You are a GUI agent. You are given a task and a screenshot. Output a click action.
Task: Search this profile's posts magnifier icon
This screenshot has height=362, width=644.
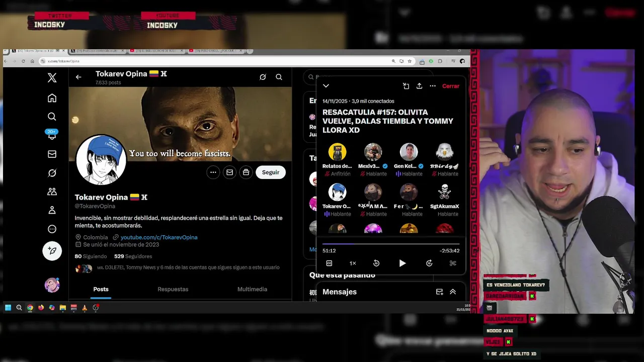coord(279,77)
